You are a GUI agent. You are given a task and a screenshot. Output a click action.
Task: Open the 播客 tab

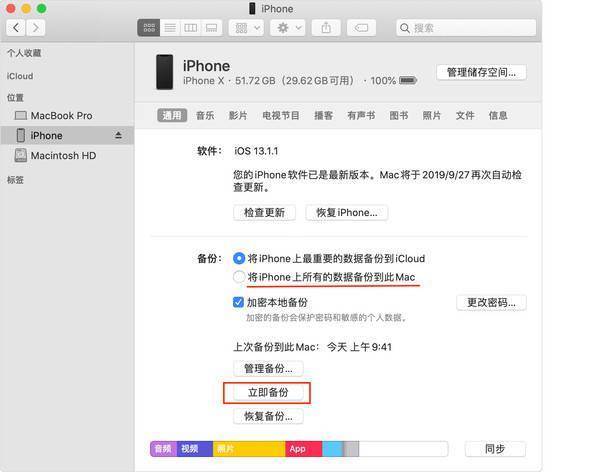tap(323, 116)
